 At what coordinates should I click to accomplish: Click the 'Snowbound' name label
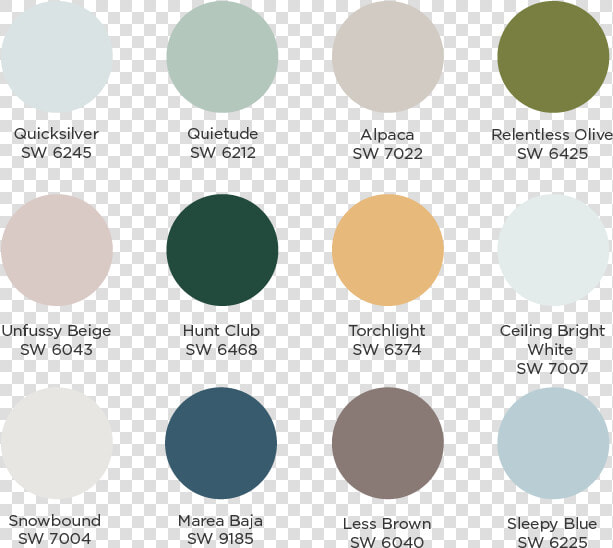pos(55,521)
